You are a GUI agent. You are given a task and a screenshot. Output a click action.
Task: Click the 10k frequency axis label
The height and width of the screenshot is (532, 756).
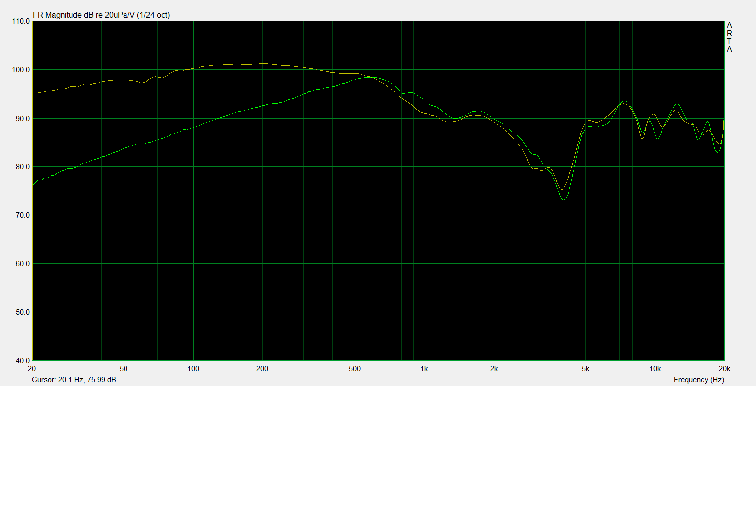tap(655, 369)
